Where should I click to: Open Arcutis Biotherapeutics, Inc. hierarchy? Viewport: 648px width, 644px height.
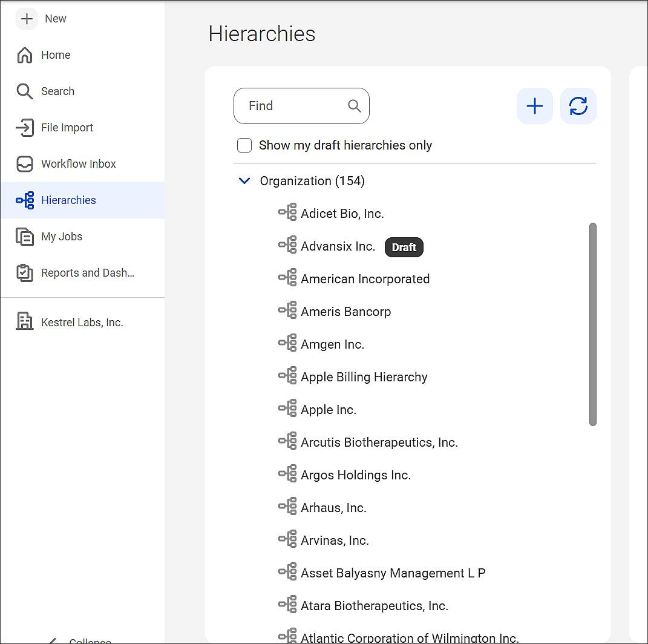point(379,442)
